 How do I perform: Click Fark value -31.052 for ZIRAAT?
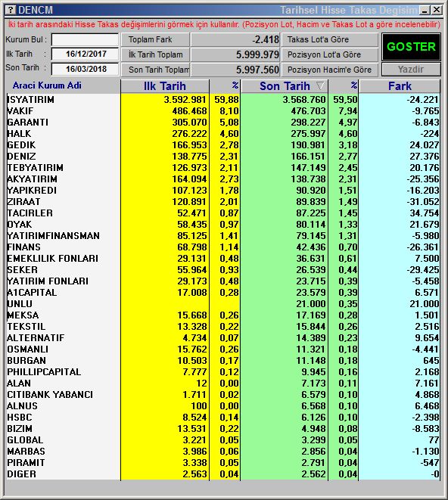tap(423, 202)
